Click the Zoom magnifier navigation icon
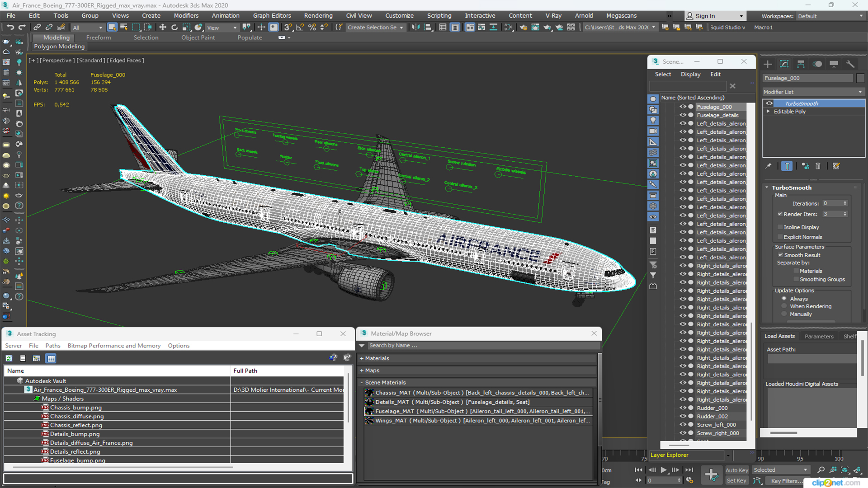This screenshot has height=488, width=868. pos(821,470)
